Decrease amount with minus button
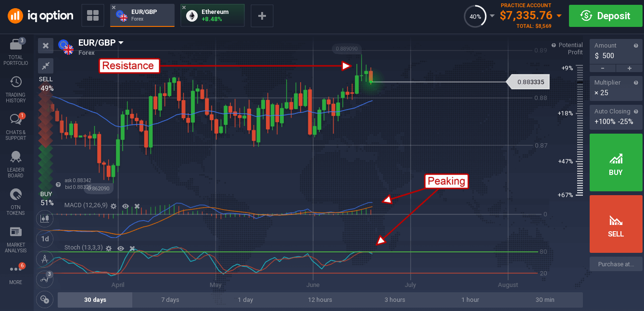 (603, 68)
